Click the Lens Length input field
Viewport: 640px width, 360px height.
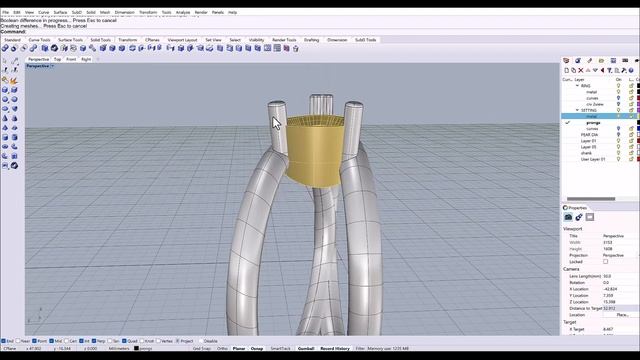(x=620, y=276)
